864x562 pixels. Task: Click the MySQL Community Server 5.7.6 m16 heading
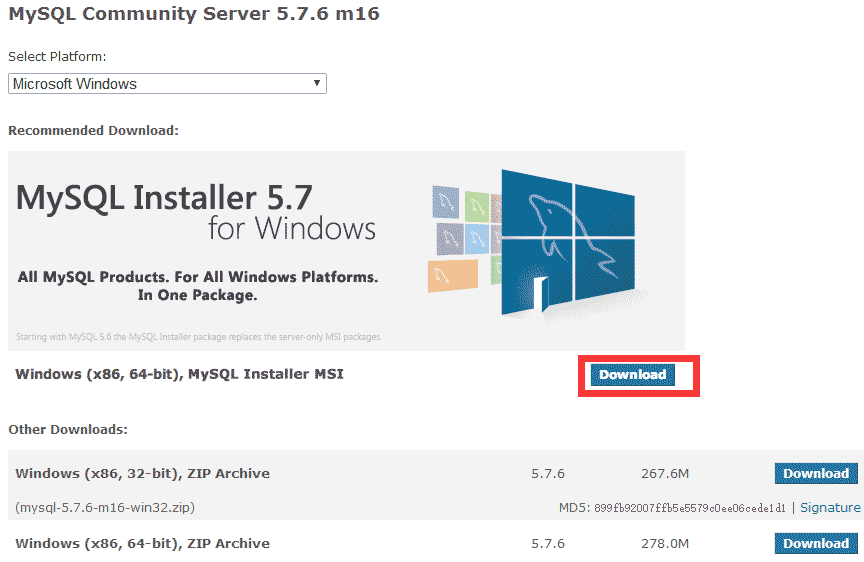click(x=194, y=15)
